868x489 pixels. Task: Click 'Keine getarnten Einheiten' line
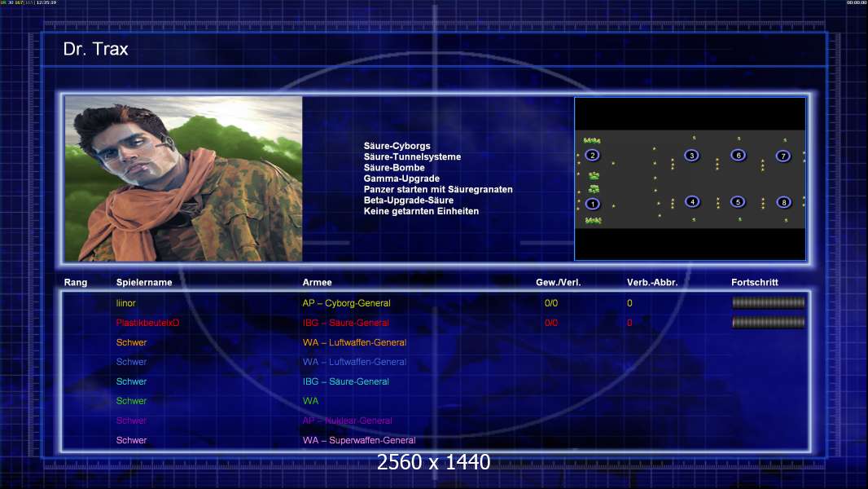pos(421,211)
